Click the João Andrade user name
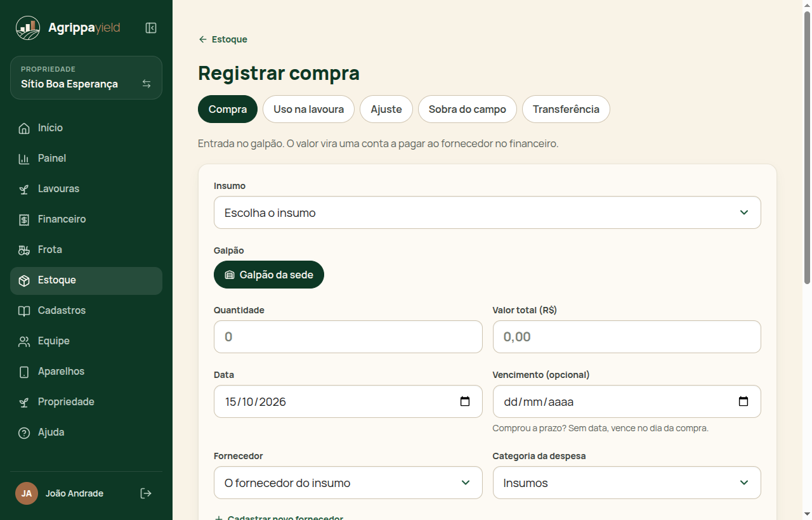 74,493
